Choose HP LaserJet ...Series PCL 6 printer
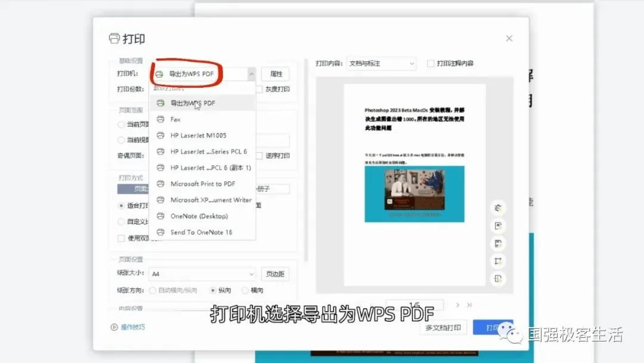Image resolution: width=644 pixels, height=363 pixels. click(203, 151)
